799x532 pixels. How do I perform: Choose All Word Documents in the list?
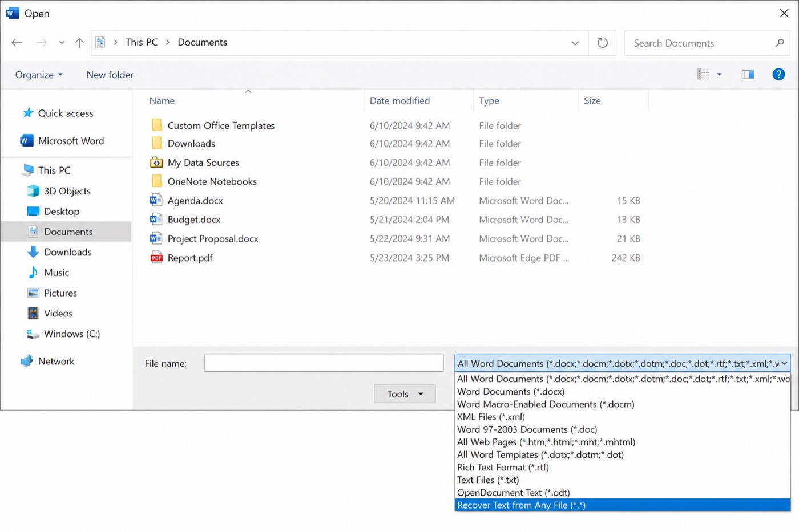[623, 379]
